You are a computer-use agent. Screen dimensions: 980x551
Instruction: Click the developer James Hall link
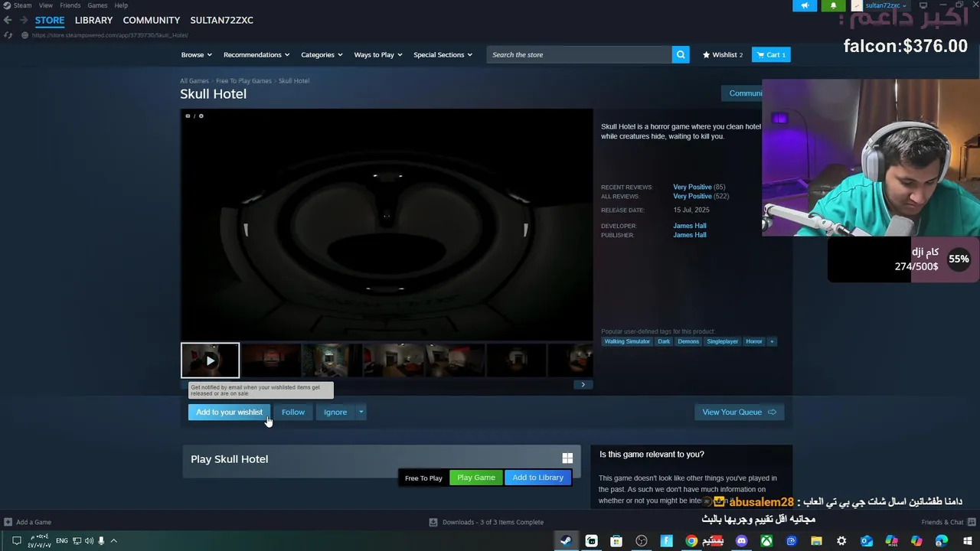click(x=689, y=226)
